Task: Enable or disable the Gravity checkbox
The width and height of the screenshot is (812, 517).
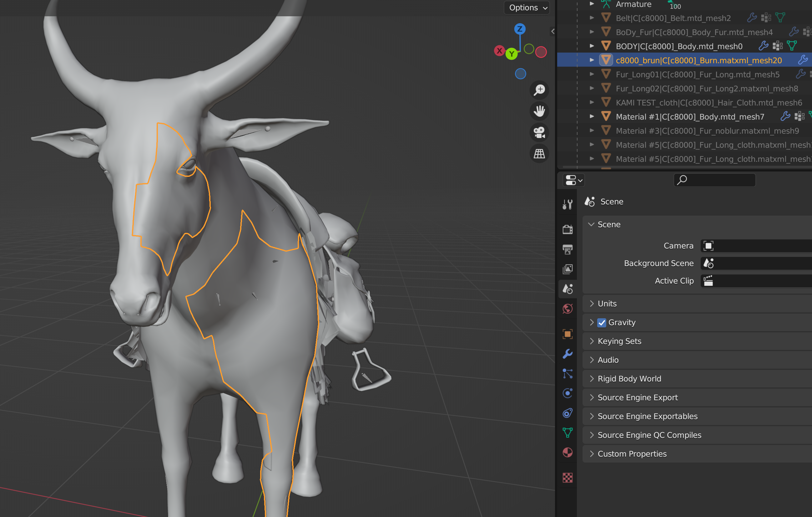Action: pos(602,323)
